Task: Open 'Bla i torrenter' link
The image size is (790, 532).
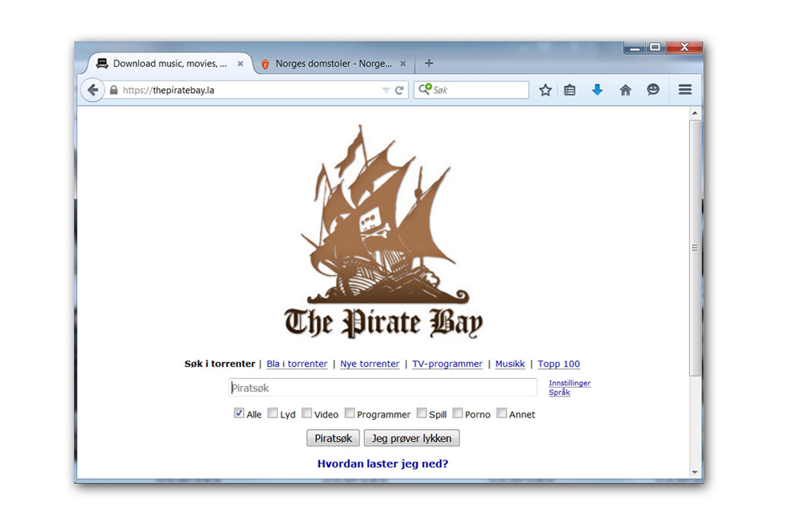Action: coord(297,364)
